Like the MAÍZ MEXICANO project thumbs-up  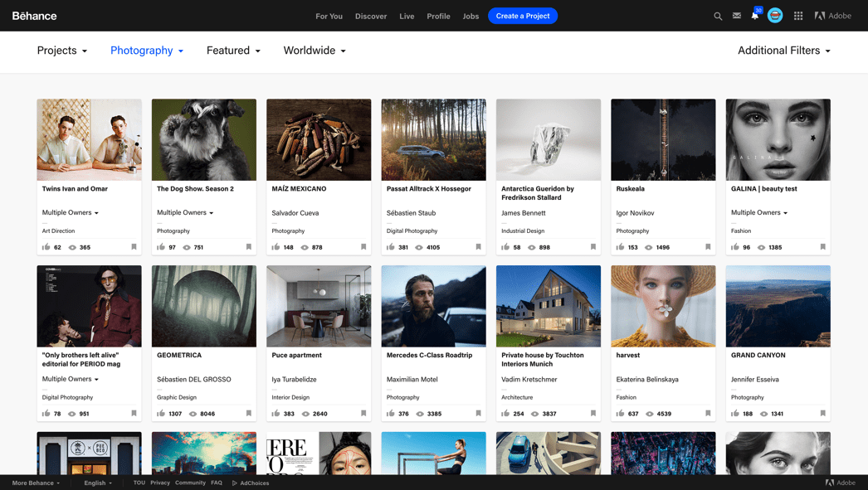tap(276, 247)
